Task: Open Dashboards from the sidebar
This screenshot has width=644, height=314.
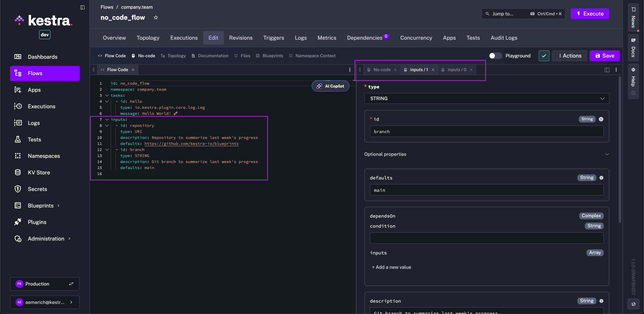Action: (x=42, y=57)
